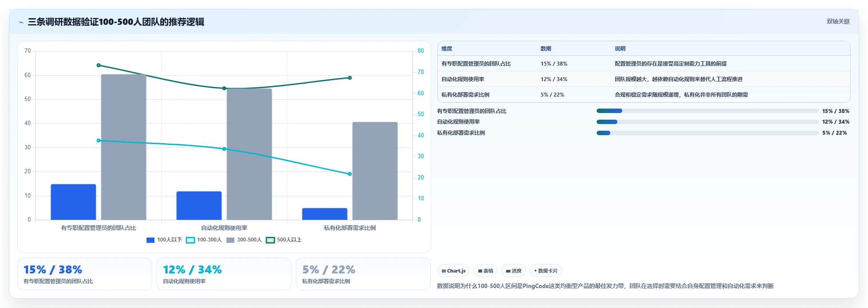Select the 15% / 38% data card
This screenshot has width=868, height=308.
(x=85, y=274)
